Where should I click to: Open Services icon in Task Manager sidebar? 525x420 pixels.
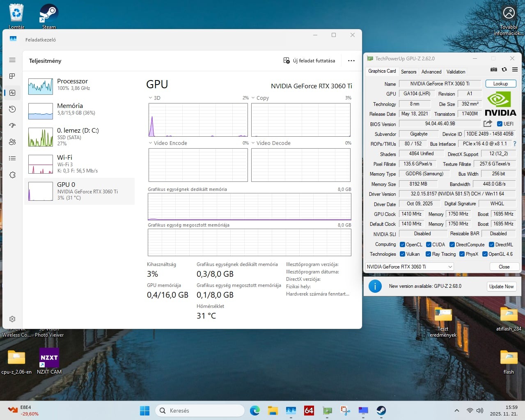(12, 175)
